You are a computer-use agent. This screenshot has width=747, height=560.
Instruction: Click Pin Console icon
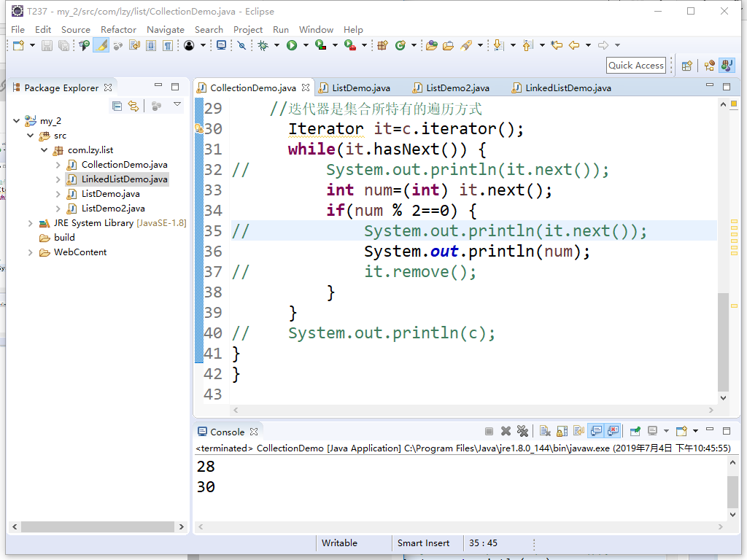(635, 432)
